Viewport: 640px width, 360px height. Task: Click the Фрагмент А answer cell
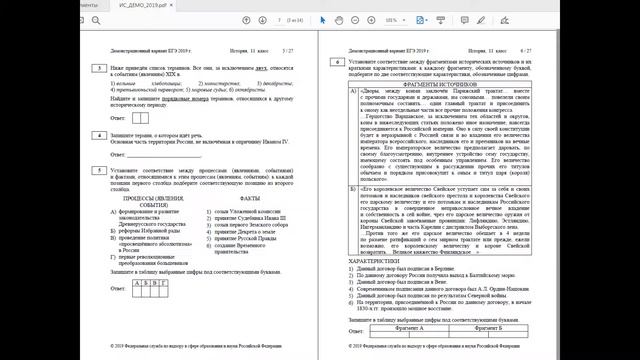click(x=409, y=334)
